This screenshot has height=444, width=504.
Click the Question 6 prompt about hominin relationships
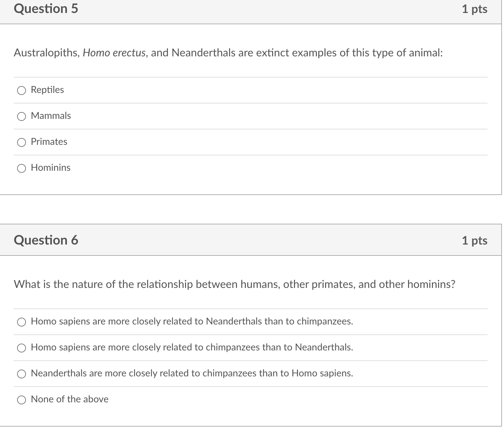click(235, 284)
